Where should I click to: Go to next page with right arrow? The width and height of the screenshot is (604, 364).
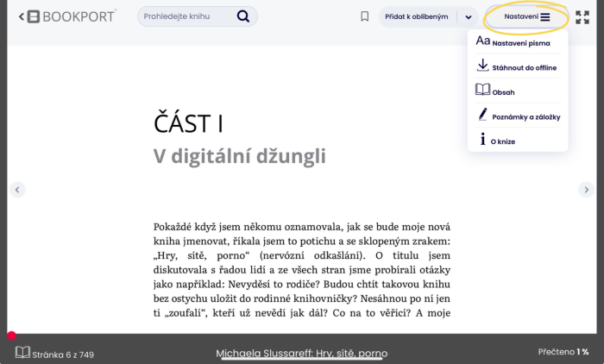coord(586,190)
